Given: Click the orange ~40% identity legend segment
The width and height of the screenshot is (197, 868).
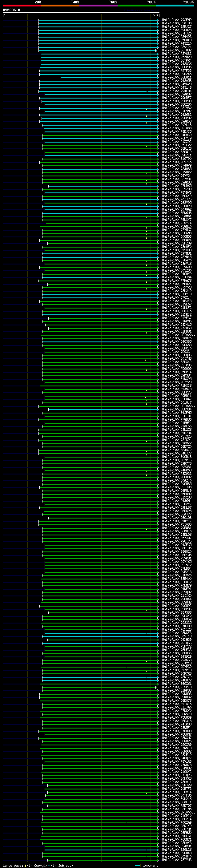Looking at the screenshot, I should [x=60, y=6].
